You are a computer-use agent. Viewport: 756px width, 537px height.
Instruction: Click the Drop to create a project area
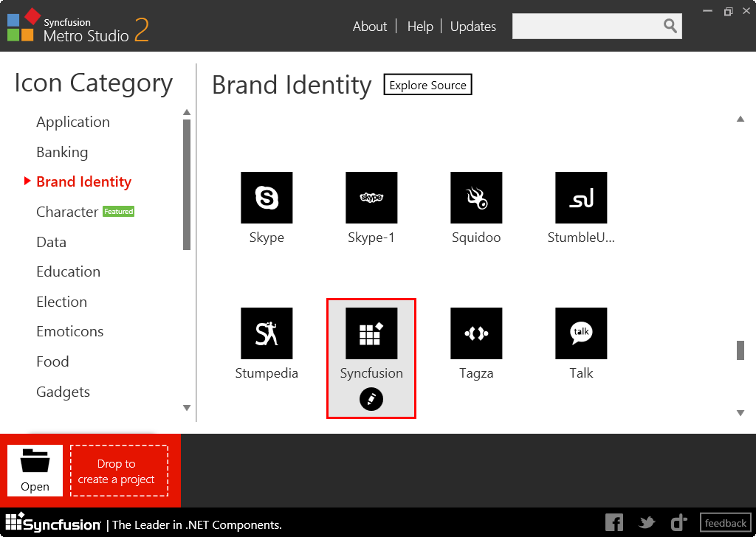[x=119, y=471]
